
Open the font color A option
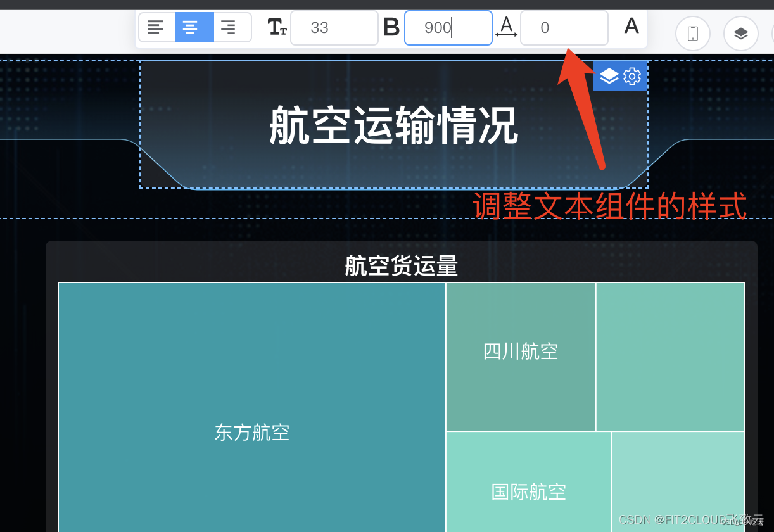tap(631, 26)
